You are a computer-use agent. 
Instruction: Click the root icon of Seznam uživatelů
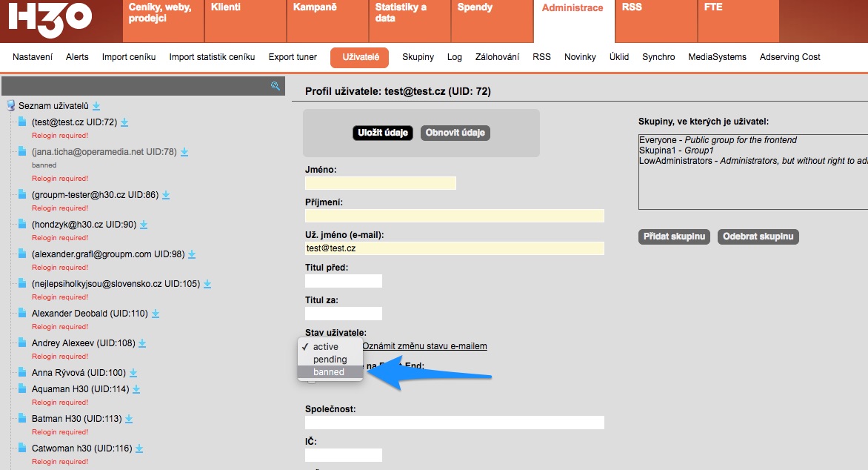pos(10,106)
